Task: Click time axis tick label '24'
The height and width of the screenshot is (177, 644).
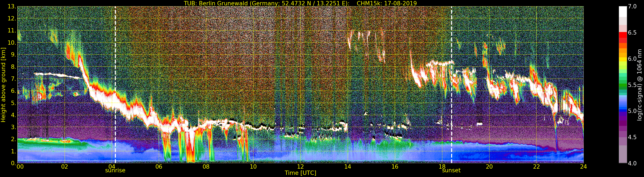Action: point(583,166)
